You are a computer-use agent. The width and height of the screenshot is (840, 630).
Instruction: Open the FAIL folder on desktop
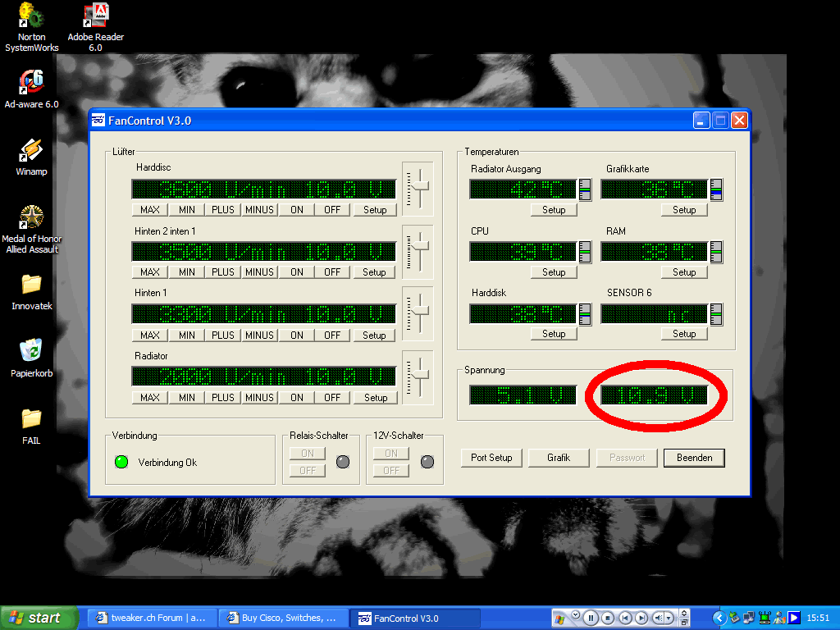click(31, 418)
